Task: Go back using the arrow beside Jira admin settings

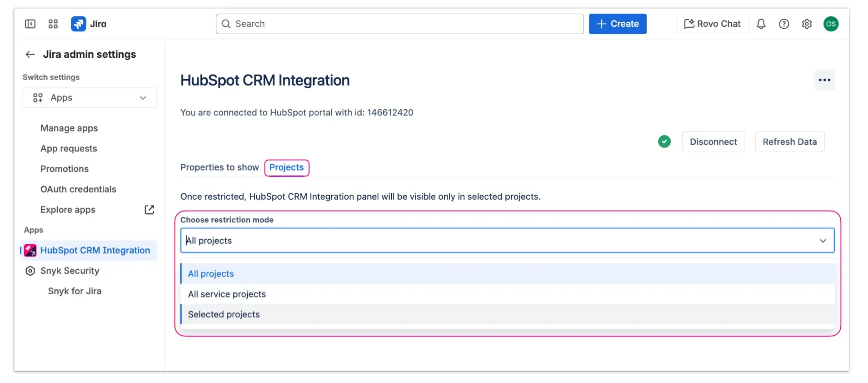Action: coord(30,55)
